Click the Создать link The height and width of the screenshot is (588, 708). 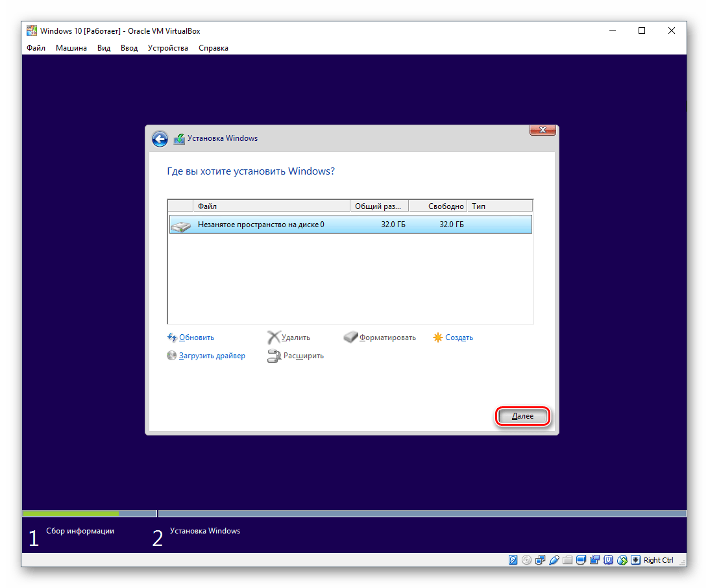(459, 337)
